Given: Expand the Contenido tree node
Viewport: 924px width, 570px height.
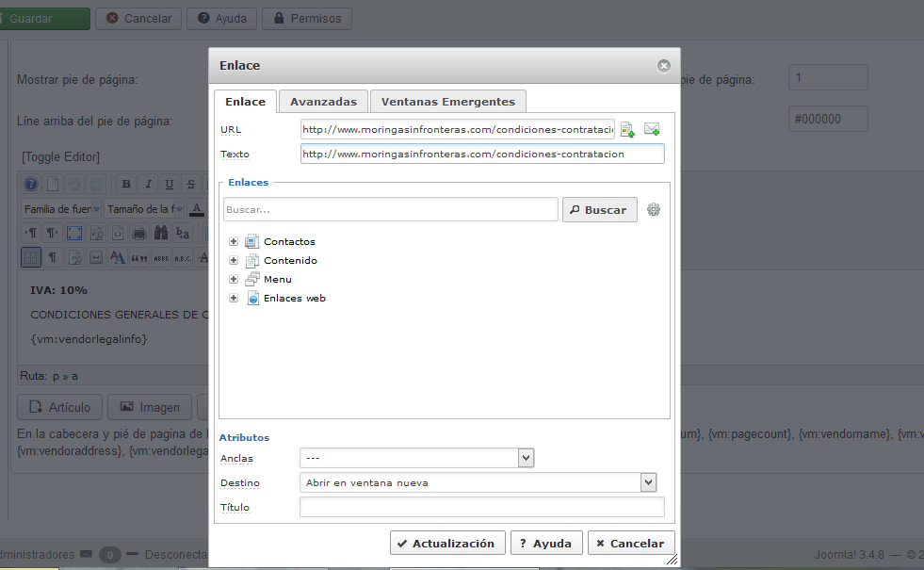Looking at the screenshot, I should click(234, 260).
